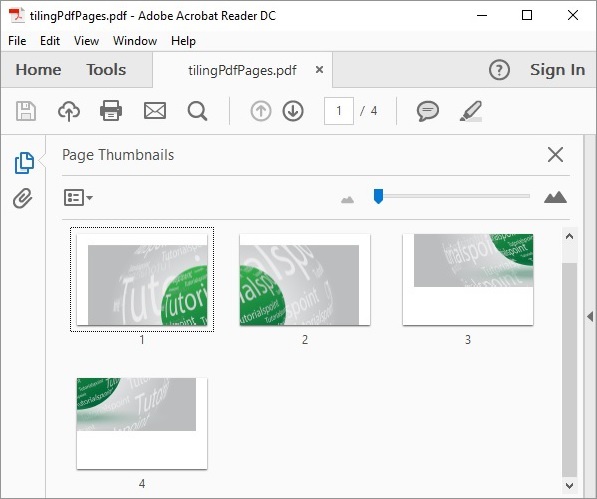Open the View menu
The width and height of the screenshot is (597, 499).
pyautogui.click(x=86, y=41)
